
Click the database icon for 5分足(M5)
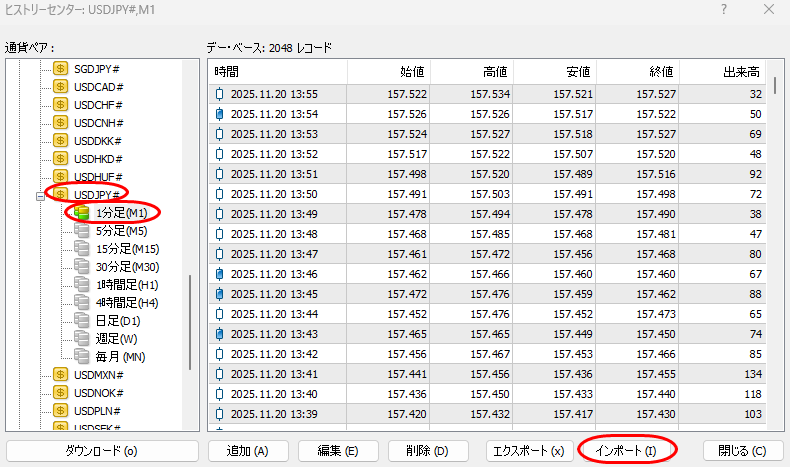[82, 230]
